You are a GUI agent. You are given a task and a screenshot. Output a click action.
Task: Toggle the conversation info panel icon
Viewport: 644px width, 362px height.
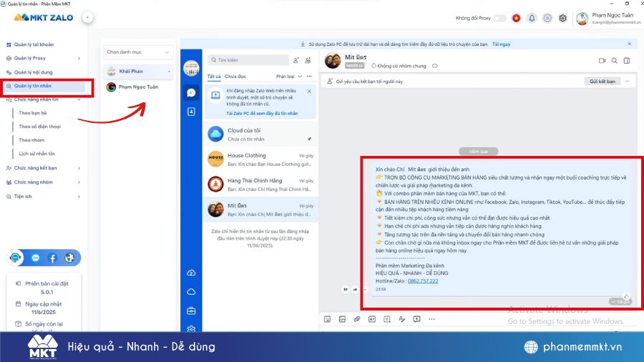pos(627,61)
